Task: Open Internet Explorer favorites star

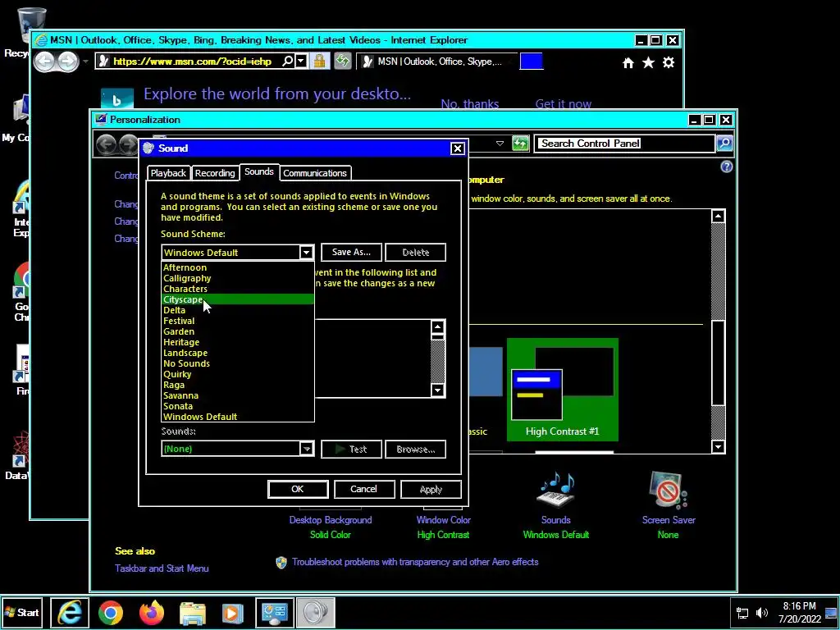Action: tap(648, 62)
